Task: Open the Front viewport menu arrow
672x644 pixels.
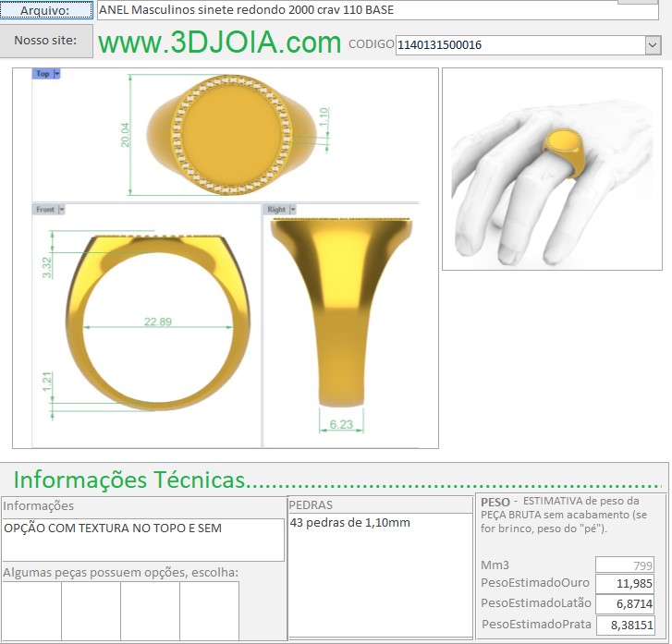Action: (x=62, y=210)
